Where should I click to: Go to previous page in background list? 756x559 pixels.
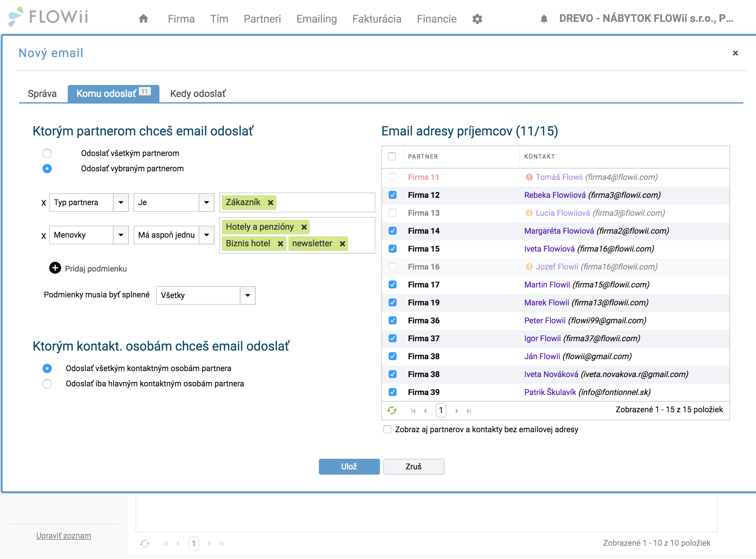pyautogui.click(x=178, y=544)
